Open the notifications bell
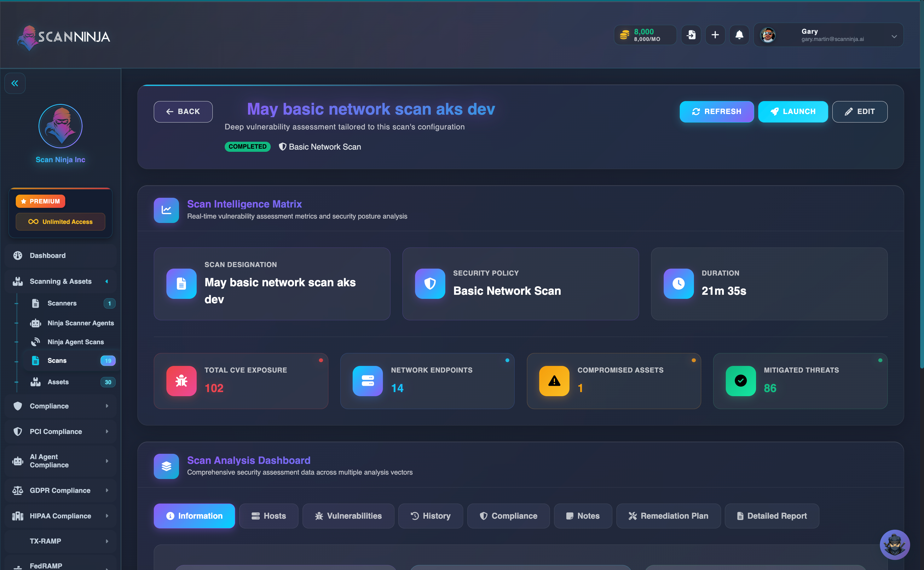The height and width of the screenshot is (570, 924). 739,35
